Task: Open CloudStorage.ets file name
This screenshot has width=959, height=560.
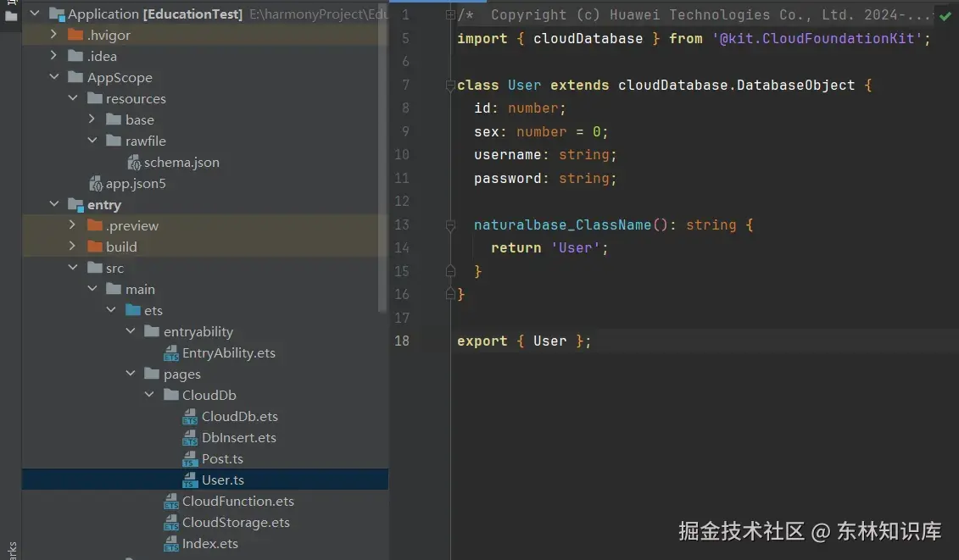Action: coord(236,522)
